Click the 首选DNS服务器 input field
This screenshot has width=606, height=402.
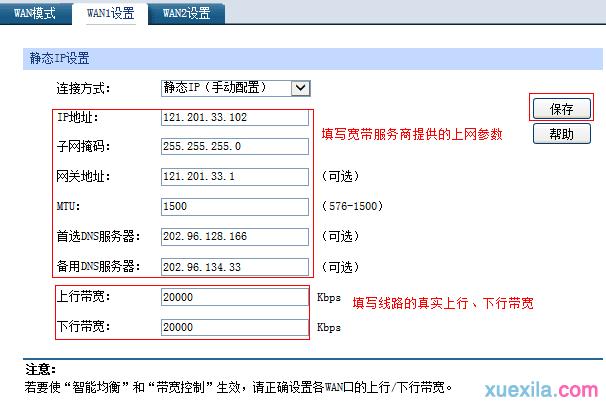235,237
